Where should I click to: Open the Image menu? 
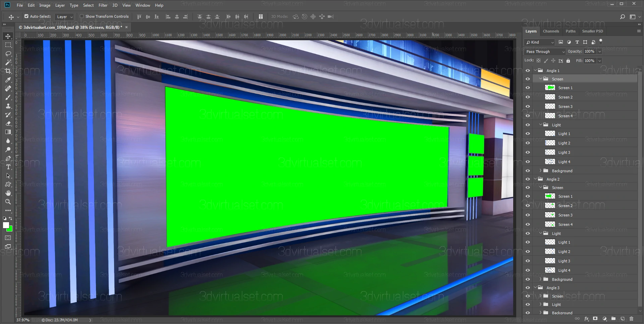tap(45, 5)
